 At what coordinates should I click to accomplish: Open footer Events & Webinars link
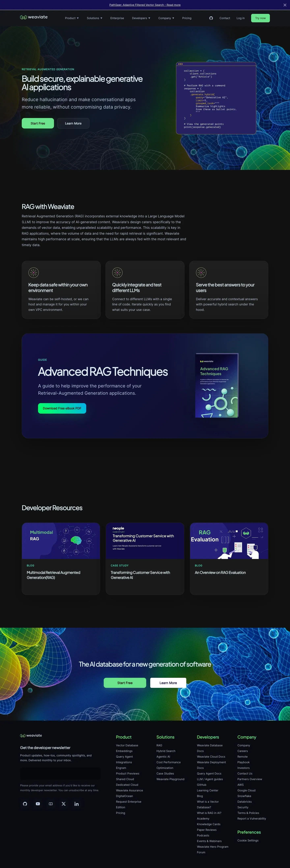[209, 841]
